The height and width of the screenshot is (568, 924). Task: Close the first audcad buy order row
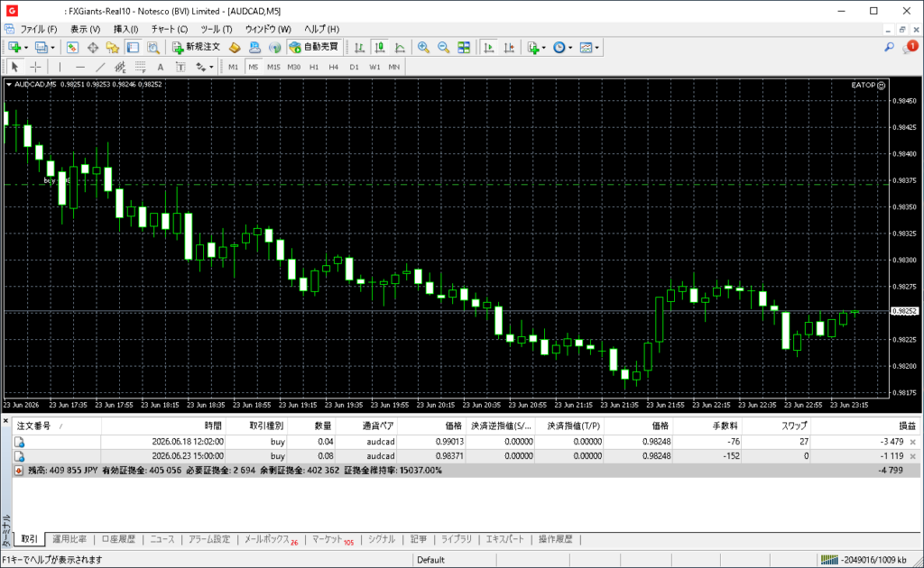pyautogui.click(x=913, y=442)
